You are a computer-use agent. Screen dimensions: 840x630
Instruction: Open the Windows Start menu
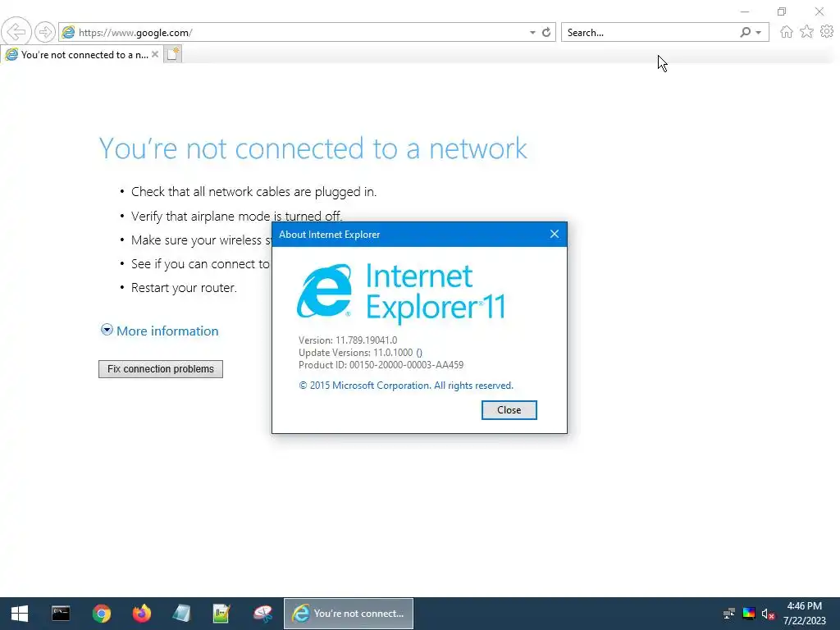point(20,614)
